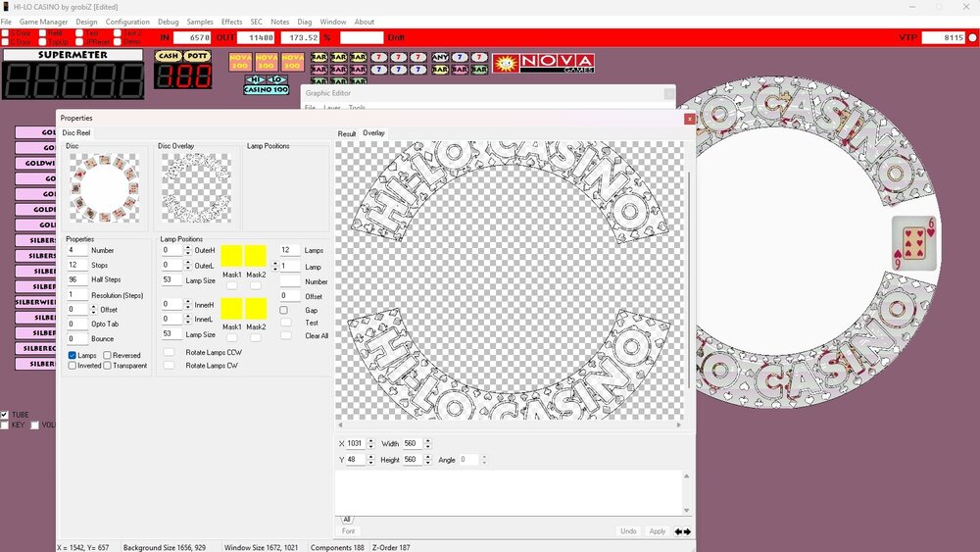
Task: Click the Clear All button
Action: [286, 335]
